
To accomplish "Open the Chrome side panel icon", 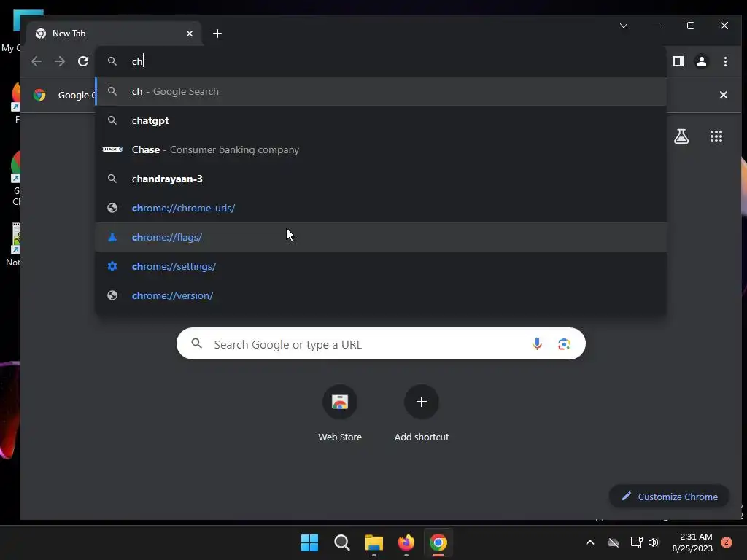I will (x=678, y=61).
